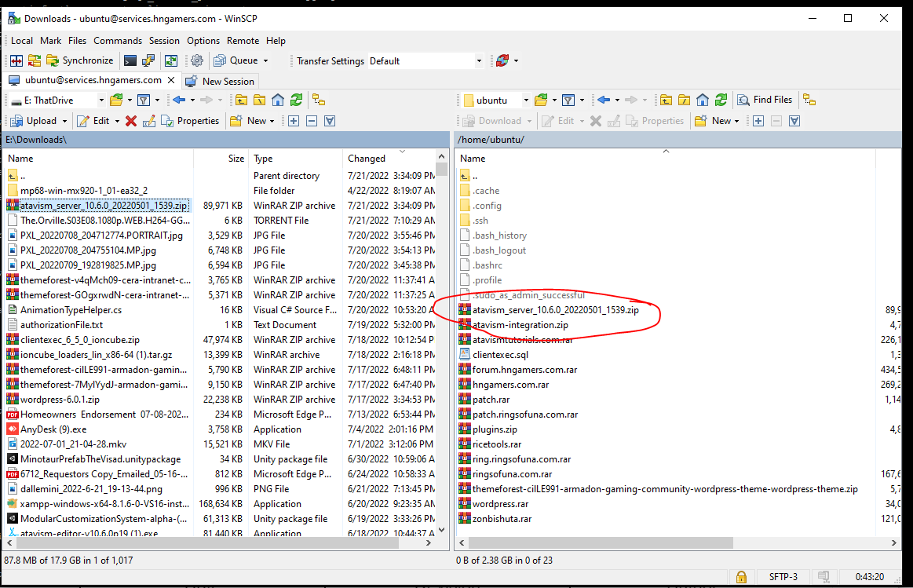Open the Options menu
Screen dimensions: 913x588
(203, 41)
